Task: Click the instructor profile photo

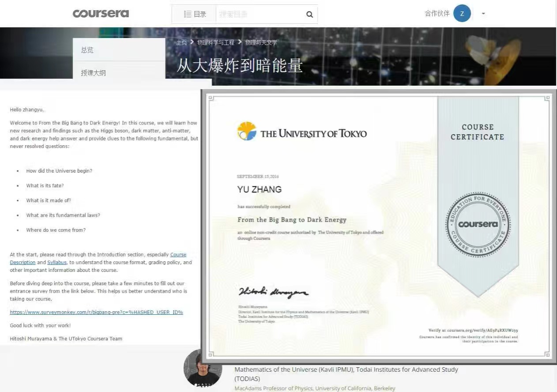Action: coord(203,368)
